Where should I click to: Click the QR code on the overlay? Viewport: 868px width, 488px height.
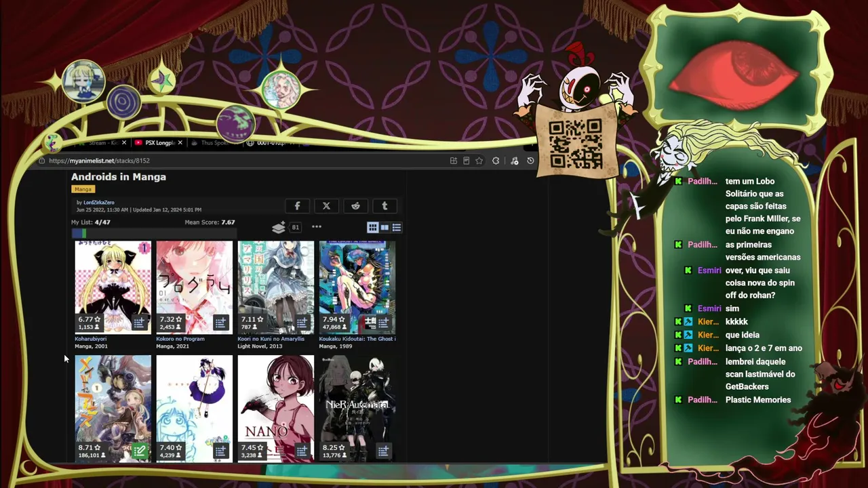[576, 144]
